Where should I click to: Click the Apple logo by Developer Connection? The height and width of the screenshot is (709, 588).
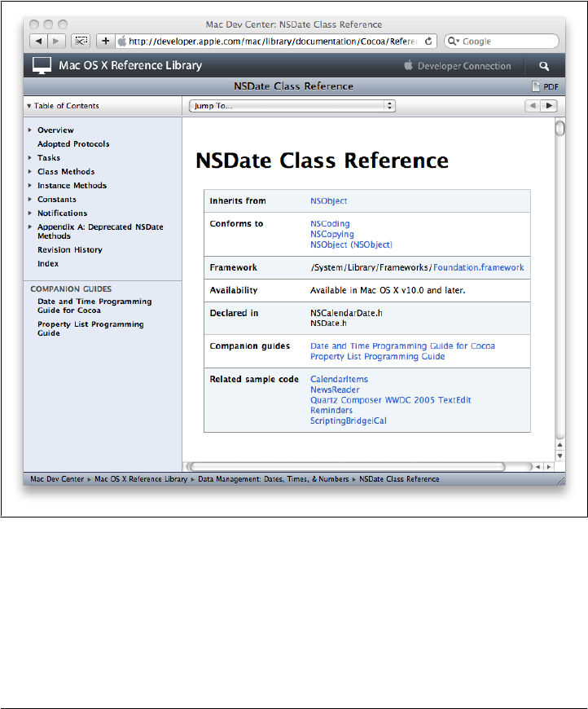[408, 65]
